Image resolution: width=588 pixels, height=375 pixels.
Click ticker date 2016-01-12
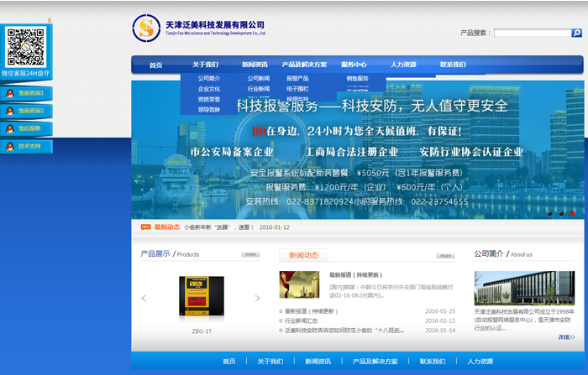274,227
